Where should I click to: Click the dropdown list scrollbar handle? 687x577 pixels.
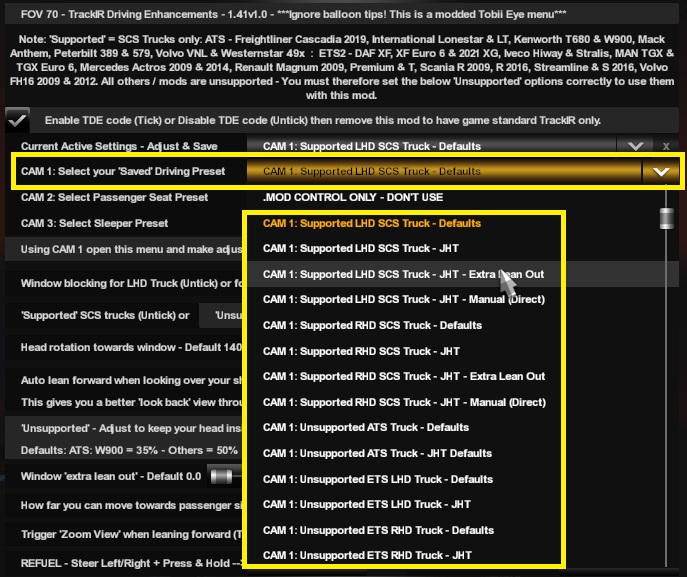click(x=666, y=218)
